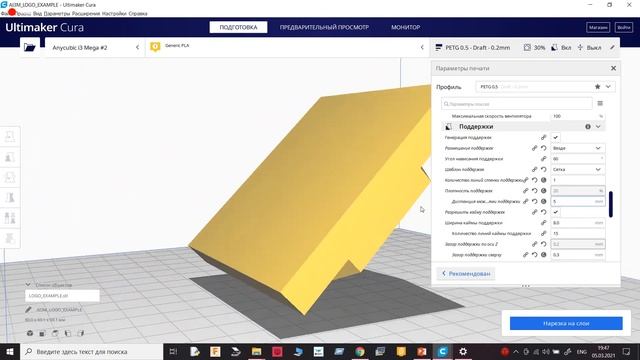Switch to 3D view cube icon

click(30, 333)
